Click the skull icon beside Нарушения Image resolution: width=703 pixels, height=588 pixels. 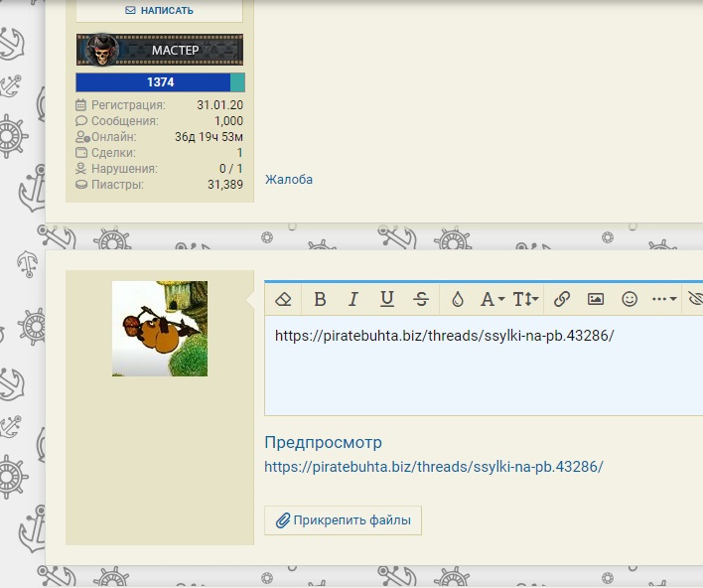(80, 169)
